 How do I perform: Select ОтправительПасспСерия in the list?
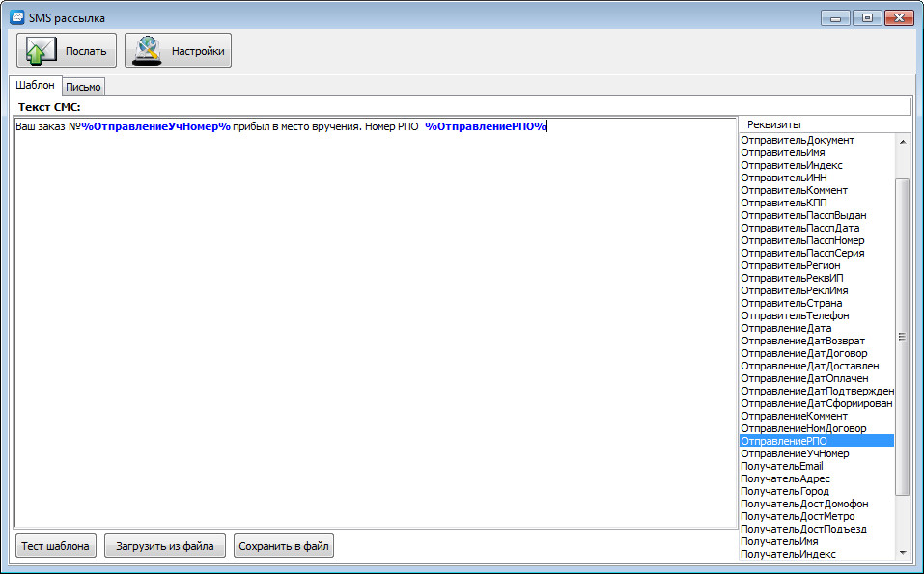coord(817,253)
